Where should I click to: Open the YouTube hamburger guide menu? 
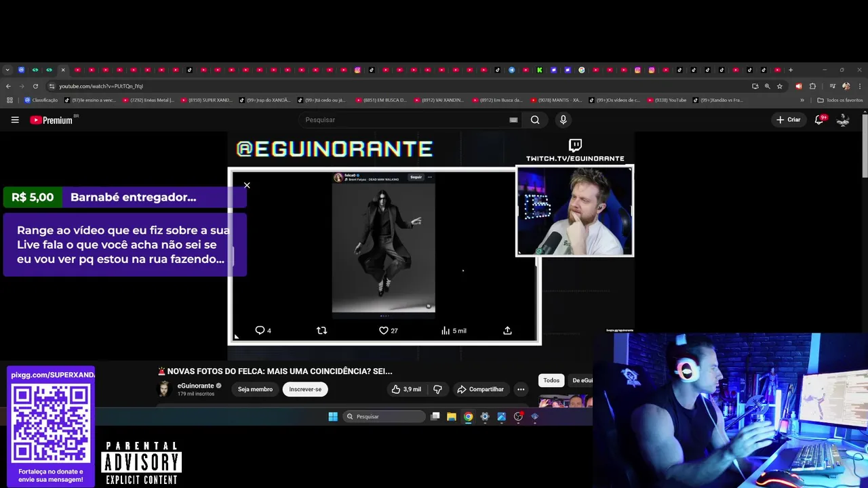[15, 120]
